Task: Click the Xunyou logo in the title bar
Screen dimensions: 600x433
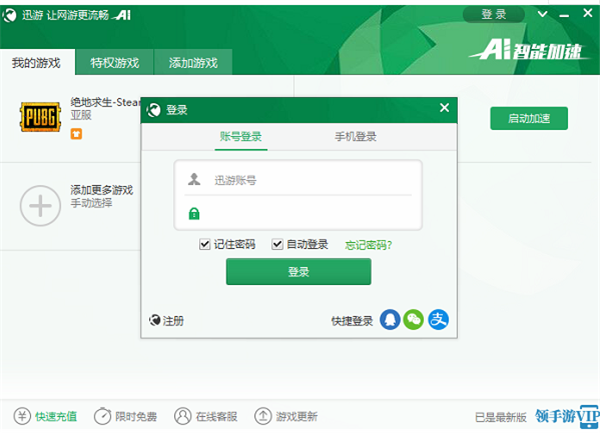Action: click(9, 15)
